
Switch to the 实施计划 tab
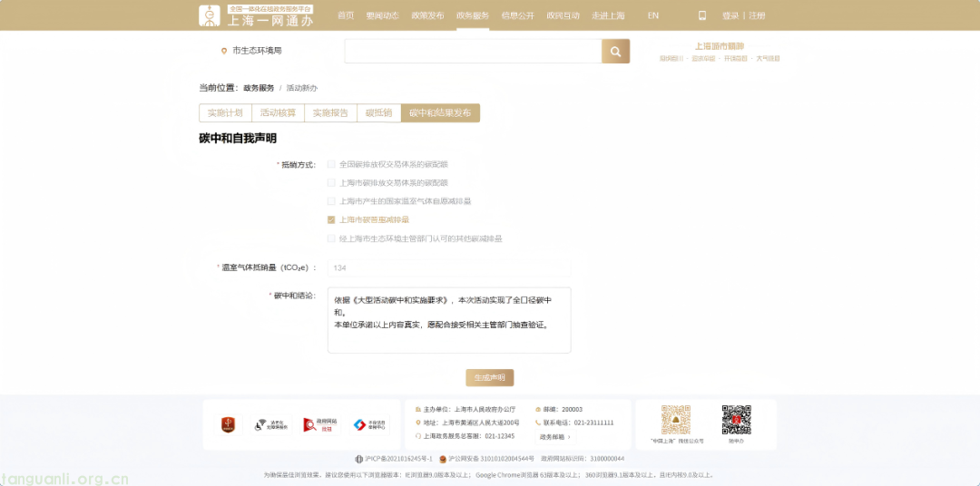225,113
